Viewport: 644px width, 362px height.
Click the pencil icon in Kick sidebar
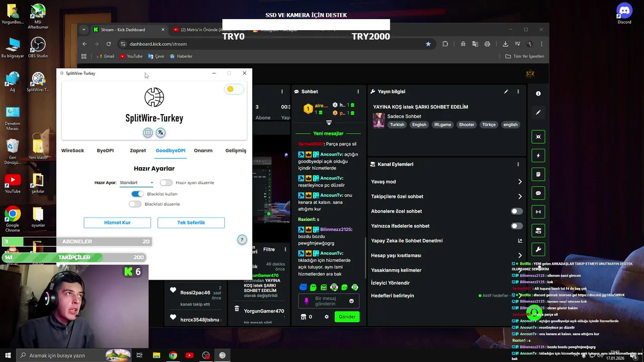pos(538,112)
